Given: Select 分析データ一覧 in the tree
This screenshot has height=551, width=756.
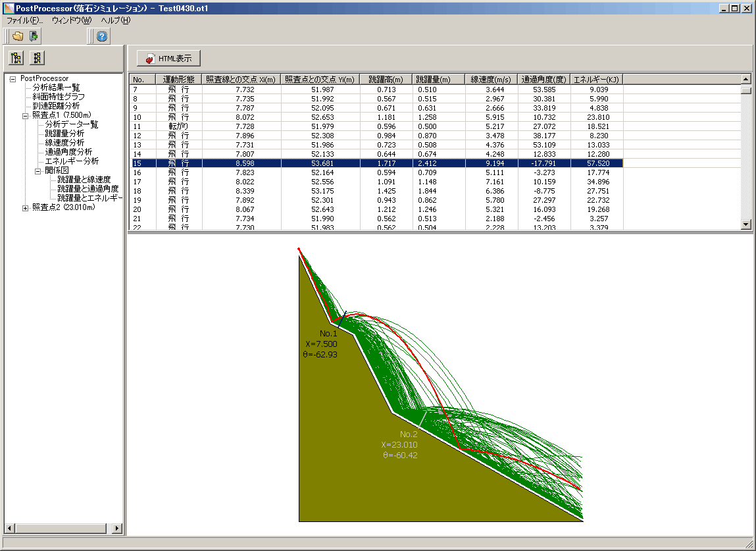Looking at the screenshot, I should coord(71,124).
